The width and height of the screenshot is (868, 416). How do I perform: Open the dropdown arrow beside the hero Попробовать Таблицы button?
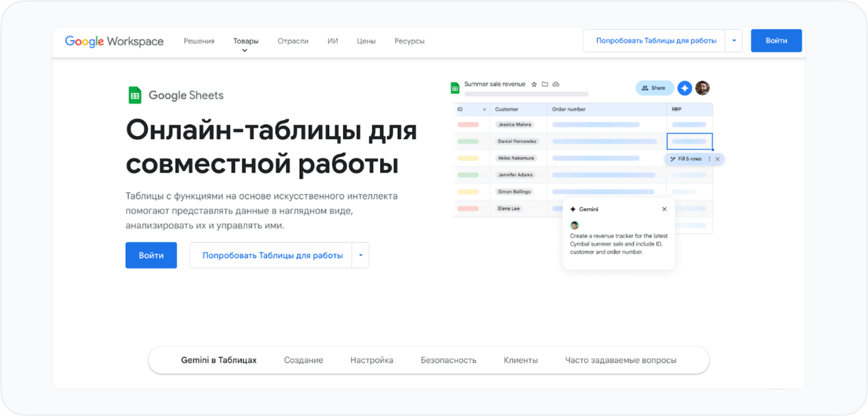coord(361,255)
